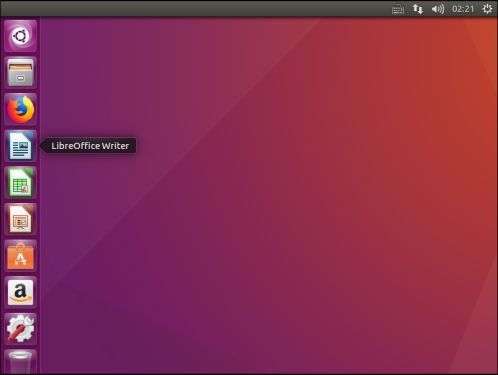498x375 pixels.
Task: Launch LibreOffice Calc spreadsheet icon
Action: (x=20, y=183)
